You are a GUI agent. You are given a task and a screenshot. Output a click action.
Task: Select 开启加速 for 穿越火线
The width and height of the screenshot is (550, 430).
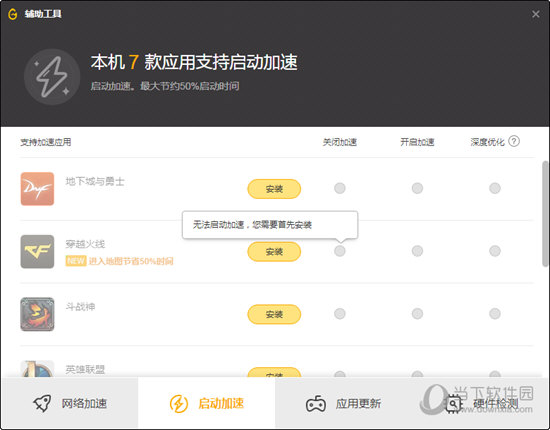[417, 251]
